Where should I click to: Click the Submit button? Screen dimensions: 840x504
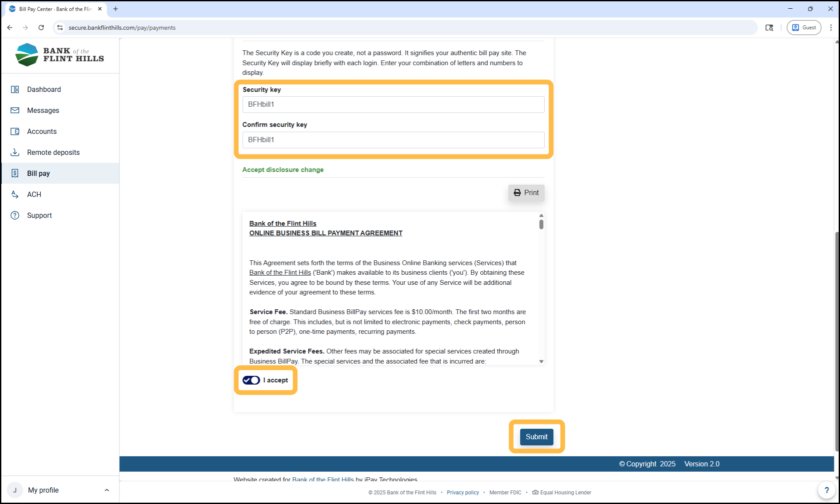pyautogui.click(x=536, y=437)
